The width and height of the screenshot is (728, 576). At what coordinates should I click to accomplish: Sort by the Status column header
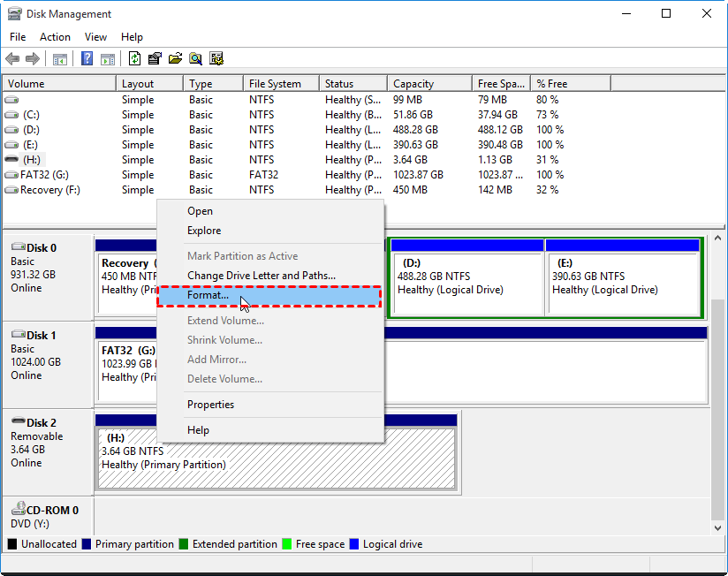coord(353,84)
